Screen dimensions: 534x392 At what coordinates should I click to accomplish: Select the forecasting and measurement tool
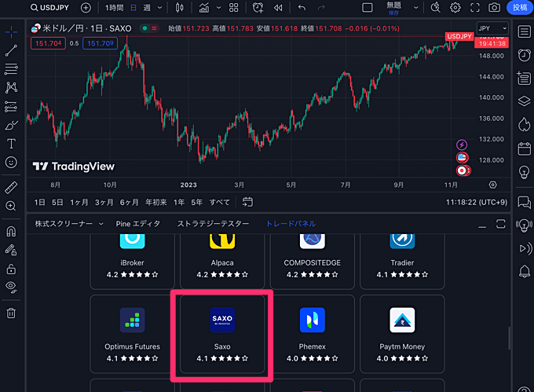[x=11, y=107]
